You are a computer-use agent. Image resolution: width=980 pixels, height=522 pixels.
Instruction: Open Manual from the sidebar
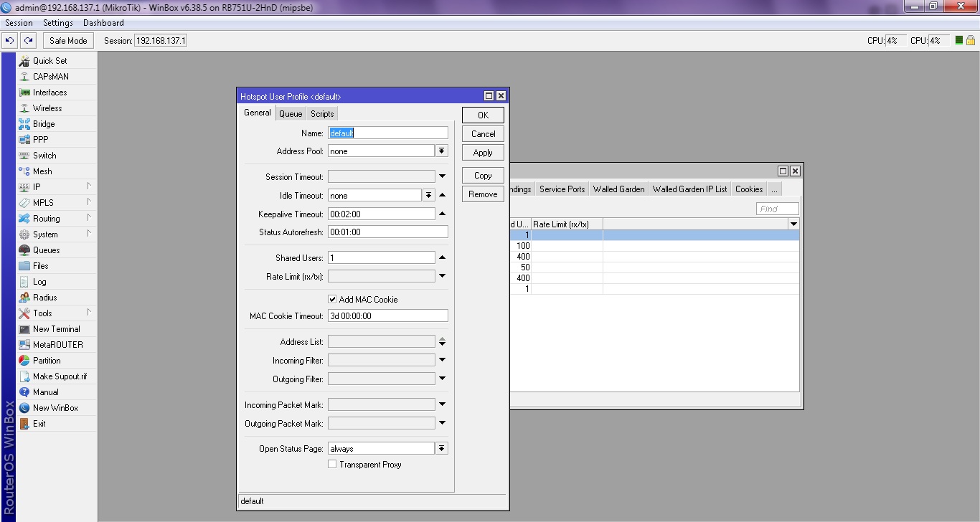coord(56,392)
